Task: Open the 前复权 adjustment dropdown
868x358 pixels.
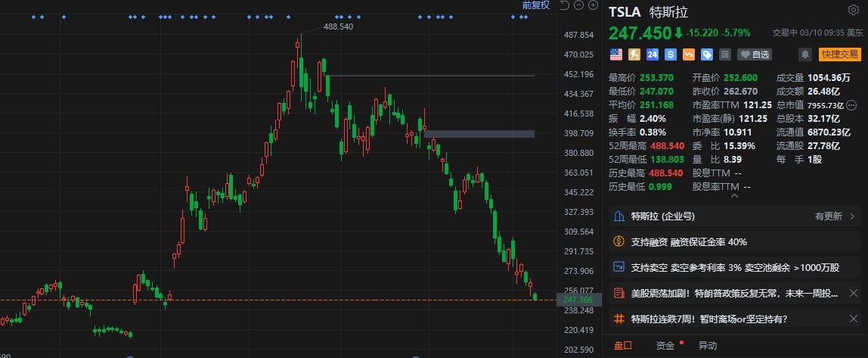Action: [536, 5]
